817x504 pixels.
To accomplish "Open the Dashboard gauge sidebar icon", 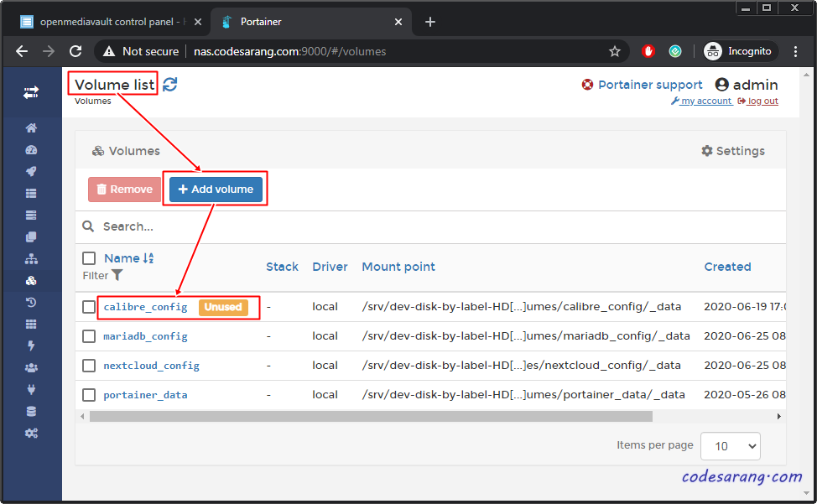I will 31,150.
